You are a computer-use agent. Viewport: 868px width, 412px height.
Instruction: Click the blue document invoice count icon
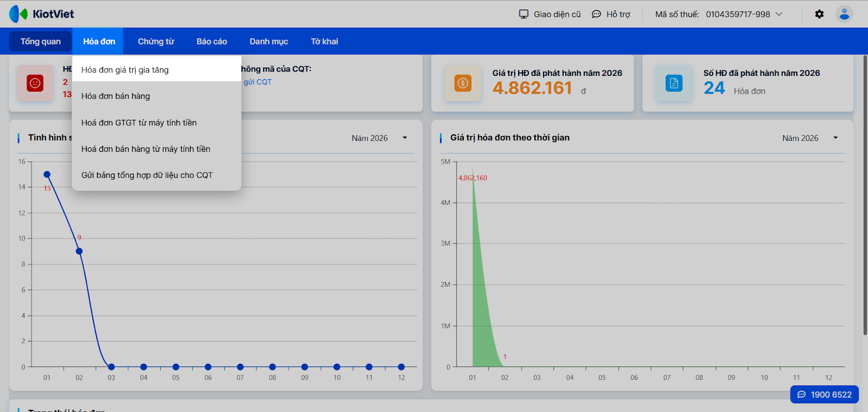tap(674, 83)
